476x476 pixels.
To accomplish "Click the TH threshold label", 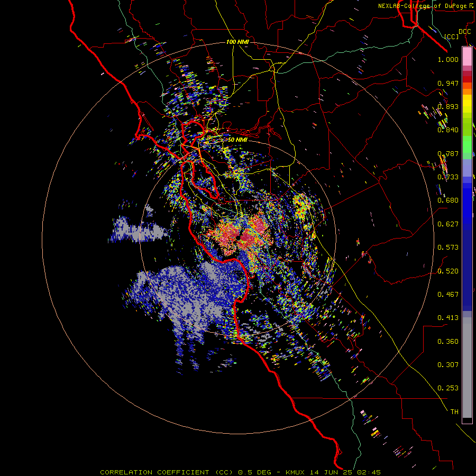I will point(454,412).
